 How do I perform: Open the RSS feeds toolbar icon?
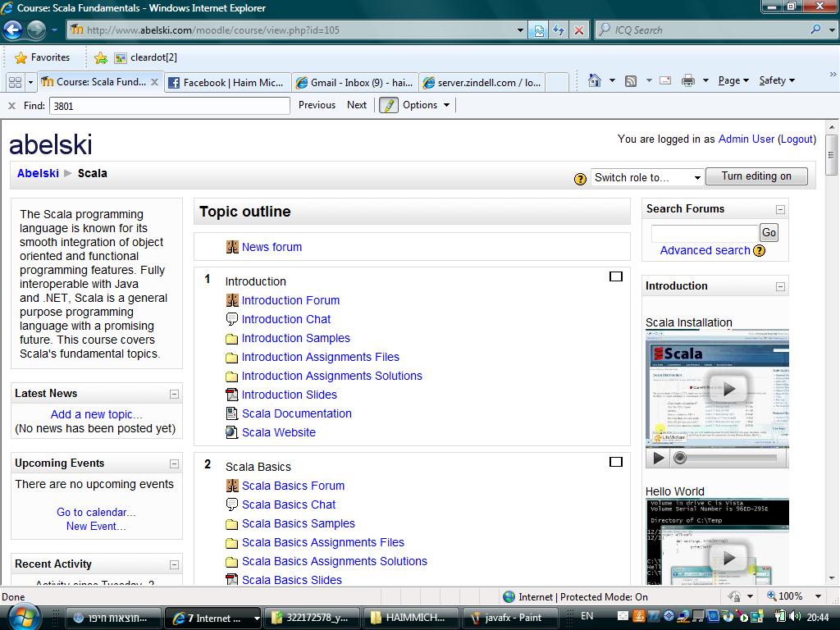click(631, 81)
